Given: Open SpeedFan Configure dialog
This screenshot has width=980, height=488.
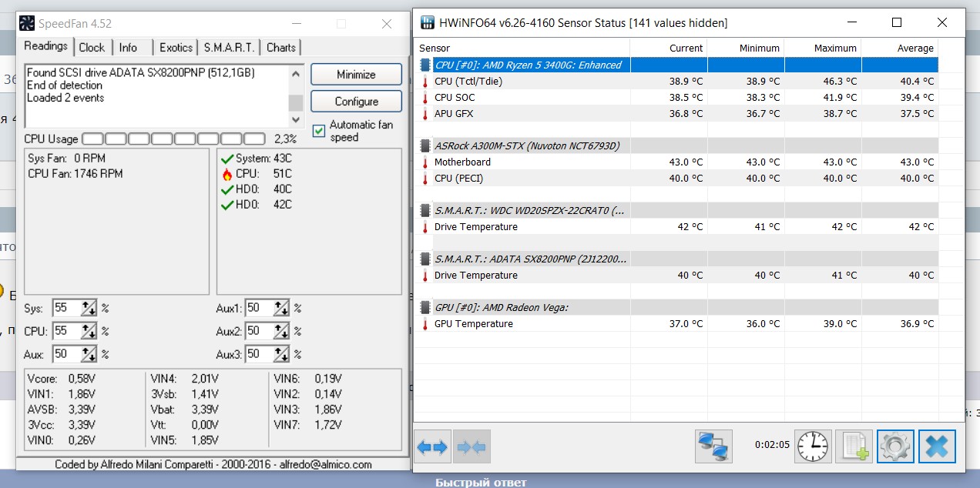Looking at the screenshot, I should point(356,102).
